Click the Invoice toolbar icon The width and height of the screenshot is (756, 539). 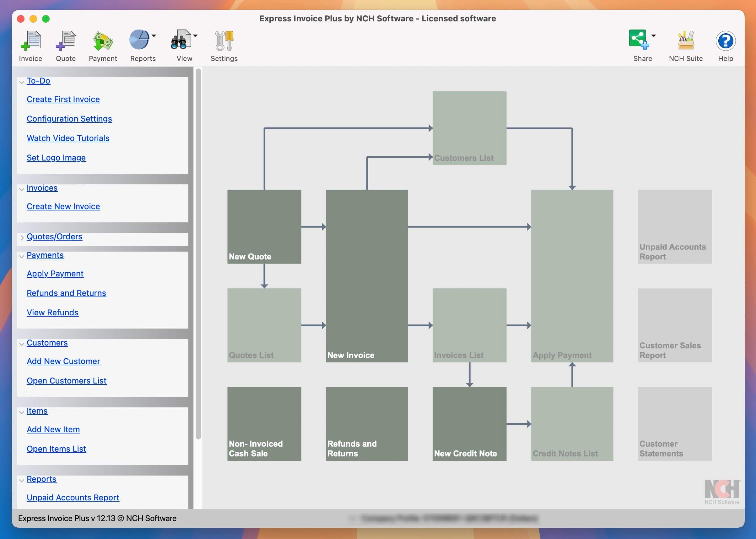(x=30, y=41)
